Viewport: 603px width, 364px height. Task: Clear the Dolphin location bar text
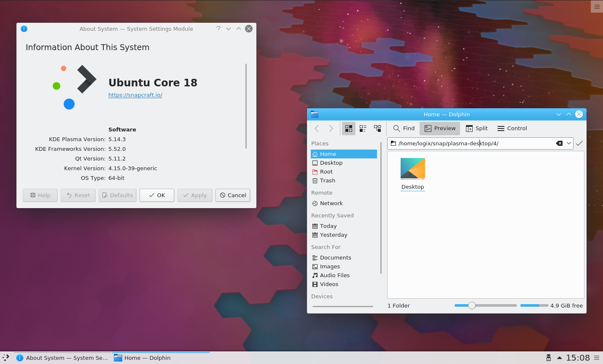(x=560, y=143)
